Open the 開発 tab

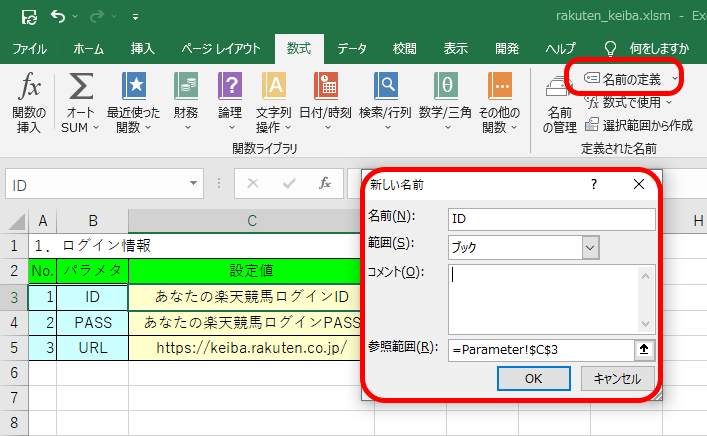(507, 48)
